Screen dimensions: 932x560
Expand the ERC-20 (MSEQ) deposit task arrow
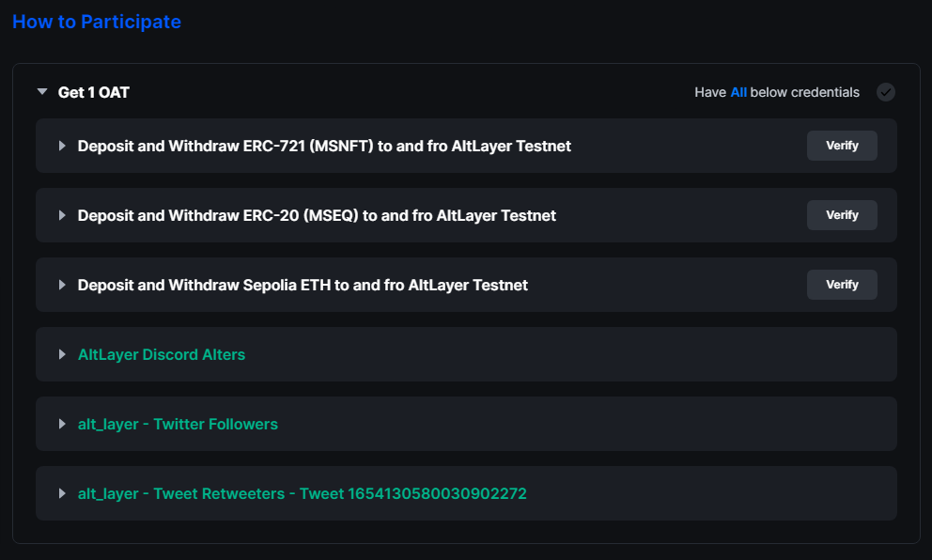(62, 215)
